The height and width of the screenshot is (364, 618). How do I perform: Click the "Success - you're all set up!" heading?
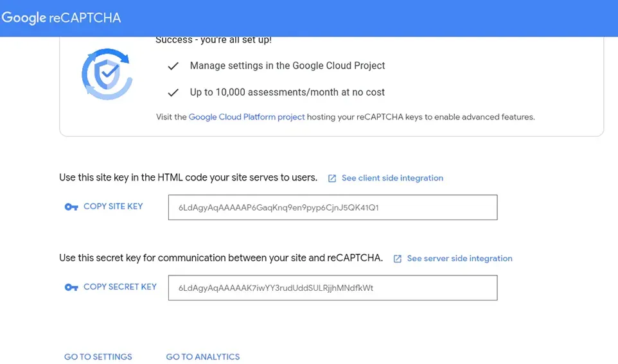tap(214, 40)
